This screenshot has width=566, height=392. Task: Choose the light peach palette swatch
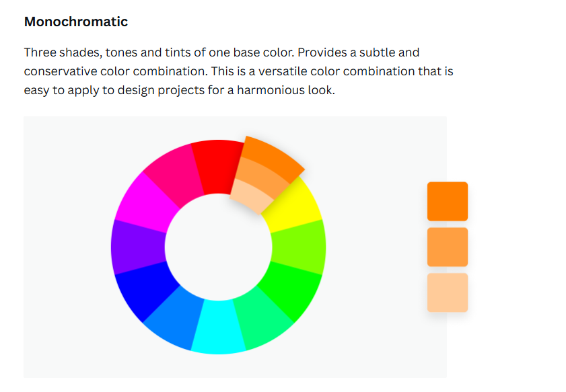(x=448, y=292)
